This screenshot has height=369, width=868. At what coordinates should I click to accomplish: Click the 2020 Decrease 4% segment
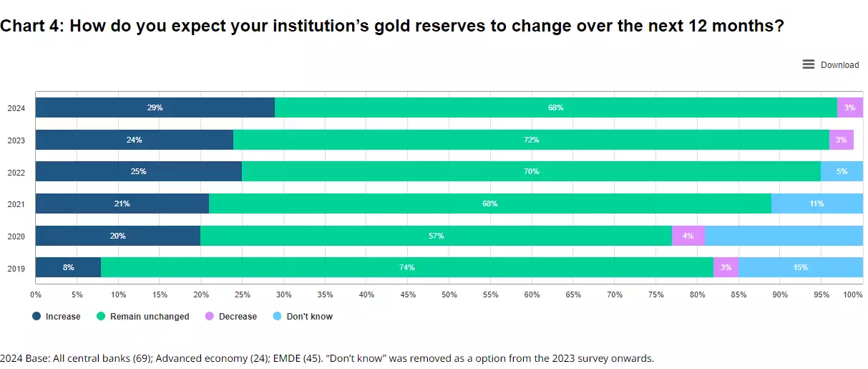point(688,236)
